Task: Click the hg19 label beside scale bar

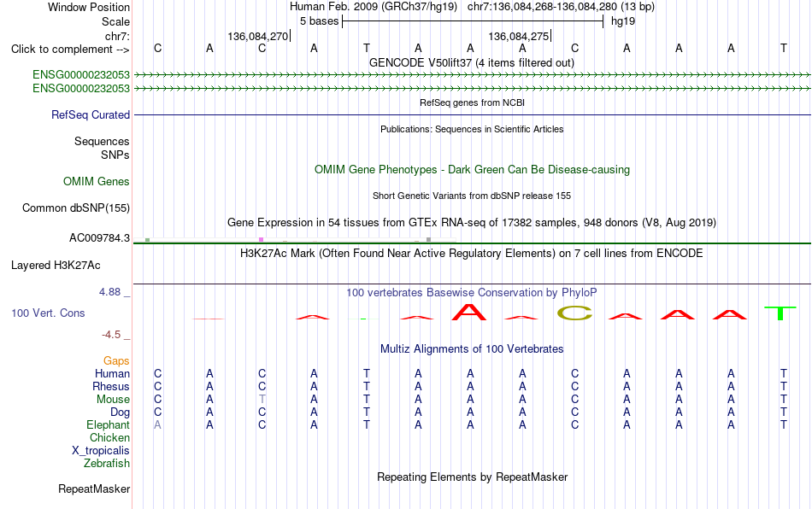Action: point(623,21)
